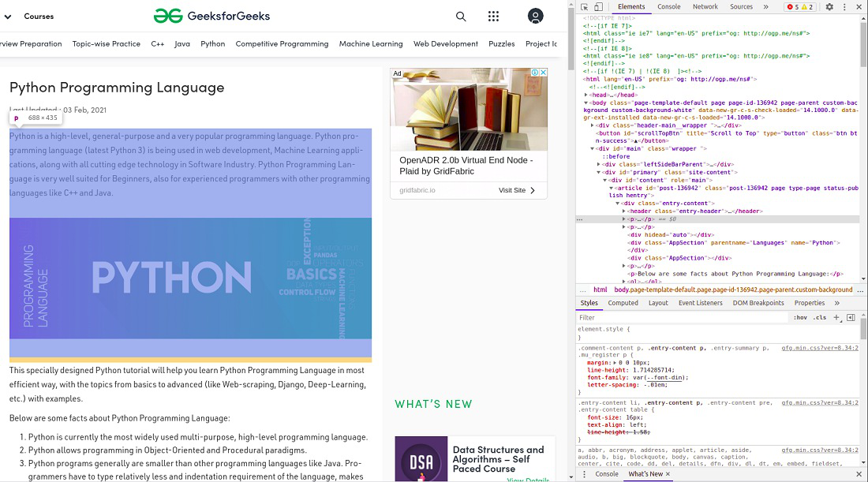This screenshot has width=868, height=482.
Task: Toggle the :hov element state panel
Action: click(800, 318)
